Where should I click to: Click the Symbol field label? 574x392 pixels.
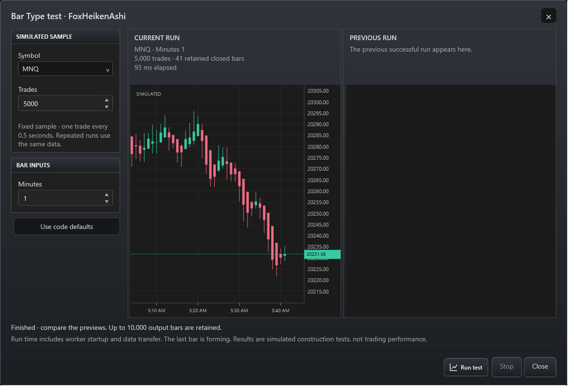click(x=29, y=55)
